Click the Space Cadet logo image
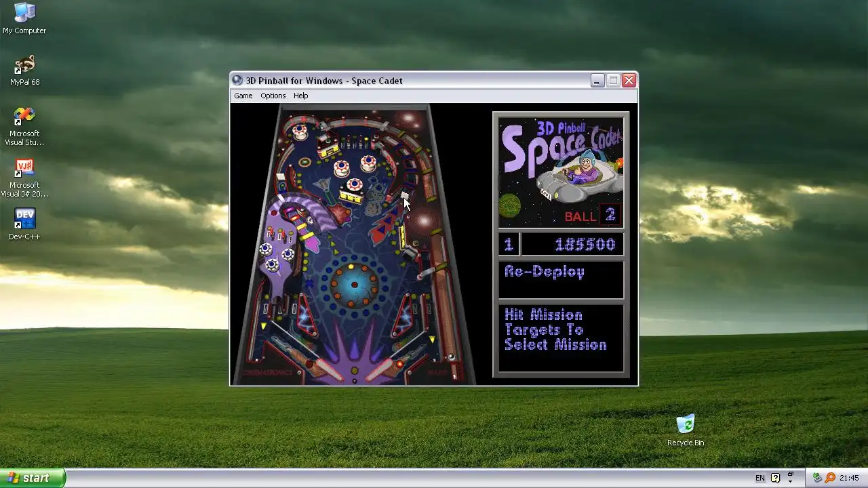 [x=561, y=172]
